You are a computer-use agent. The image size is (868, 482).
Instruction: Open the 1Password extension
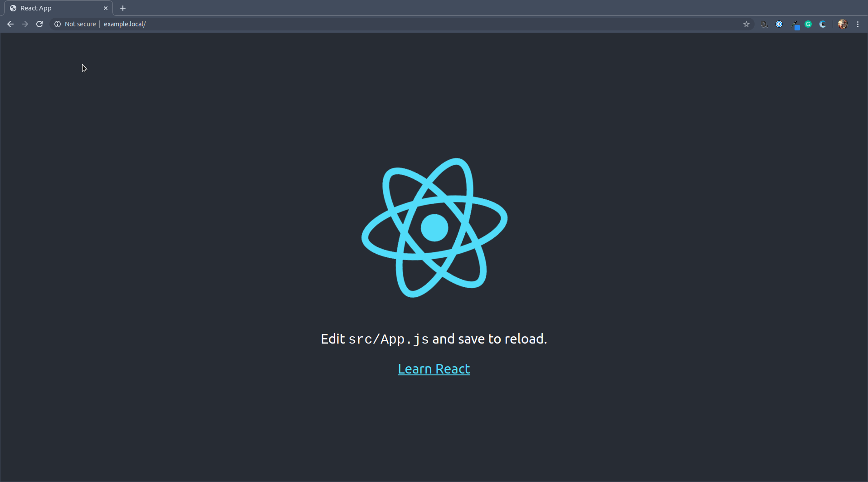coord(779,24)
